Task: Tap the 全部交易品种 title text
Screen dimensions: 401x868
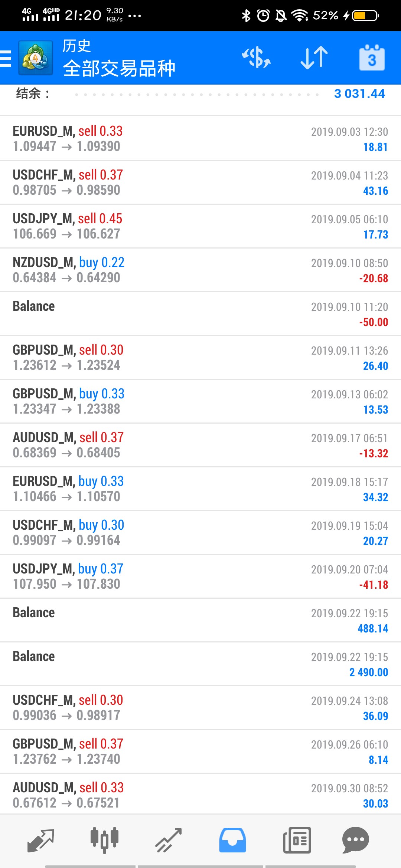Action: tap(119, 68)
